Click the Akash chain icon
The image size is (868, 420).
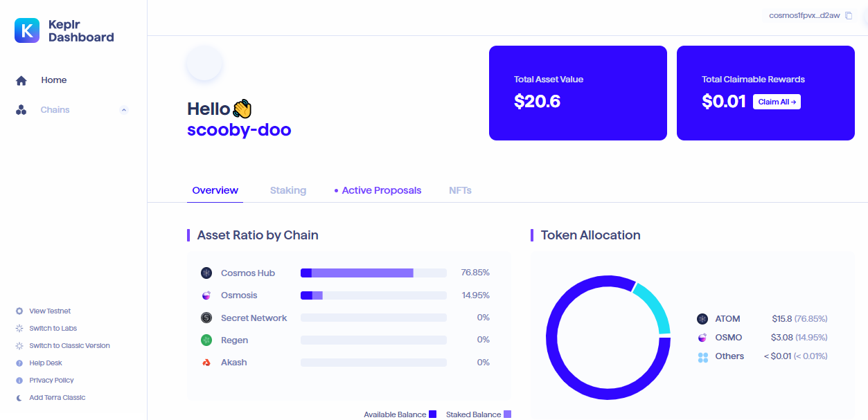(x=206, y=363)
